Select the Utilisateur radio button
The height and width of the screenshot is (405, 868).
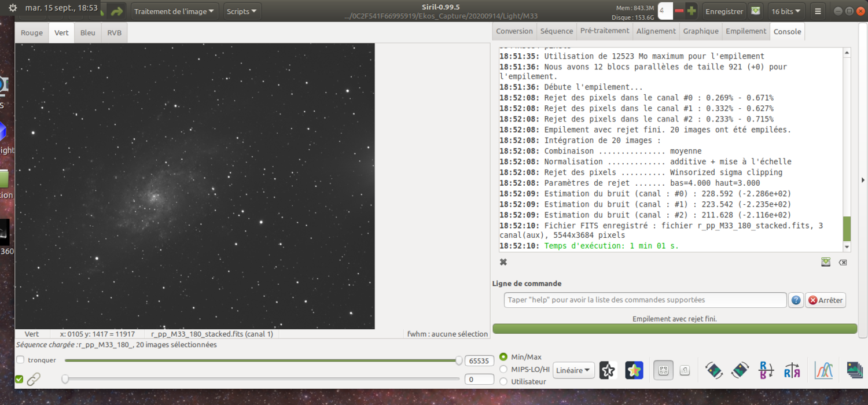click(503, 381)
